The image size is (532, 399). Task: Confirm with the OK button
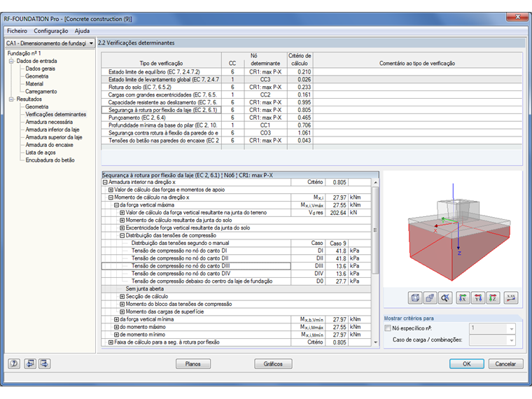[x=467, y=364]
